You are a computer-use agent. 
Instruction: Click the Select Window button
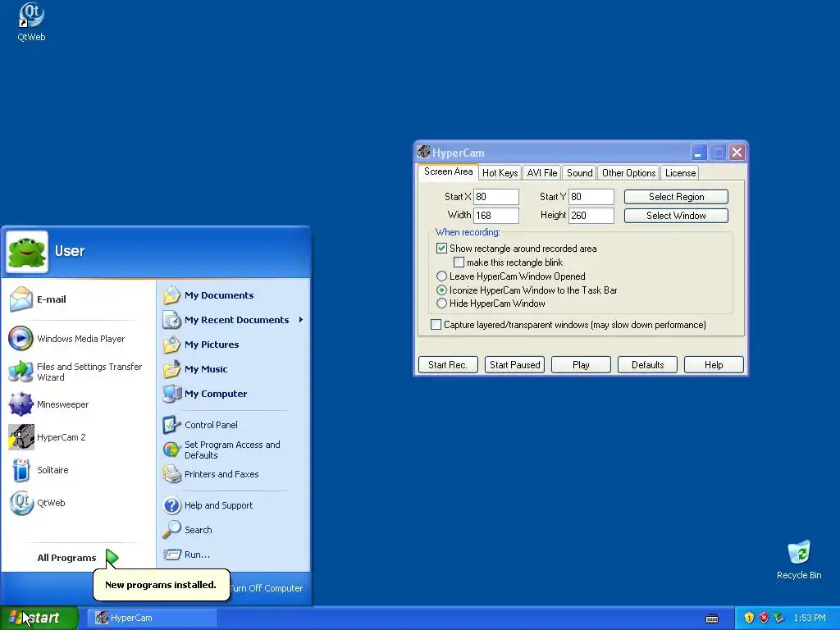tap(676, 216)
